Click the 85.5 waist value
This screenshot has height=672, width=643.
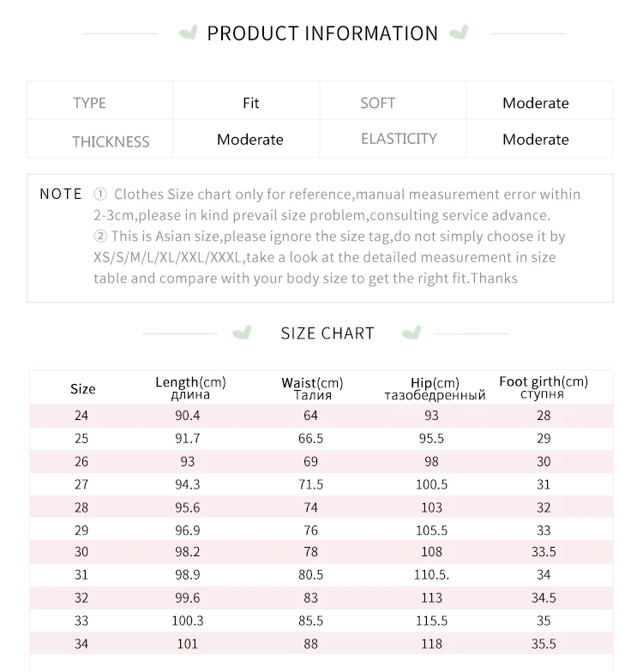pos(310,621)
